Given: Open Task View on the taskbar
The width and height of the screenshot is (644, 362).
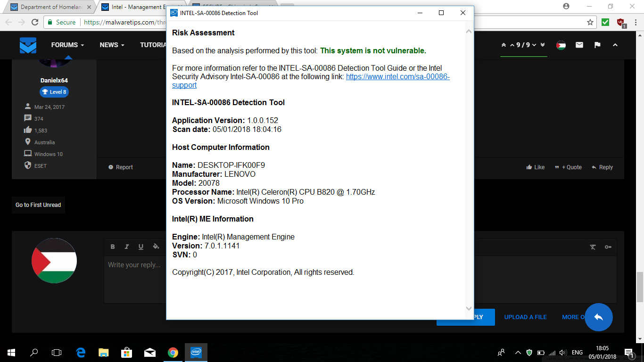Looking at the screenshot, I should (x=57, y=353).
